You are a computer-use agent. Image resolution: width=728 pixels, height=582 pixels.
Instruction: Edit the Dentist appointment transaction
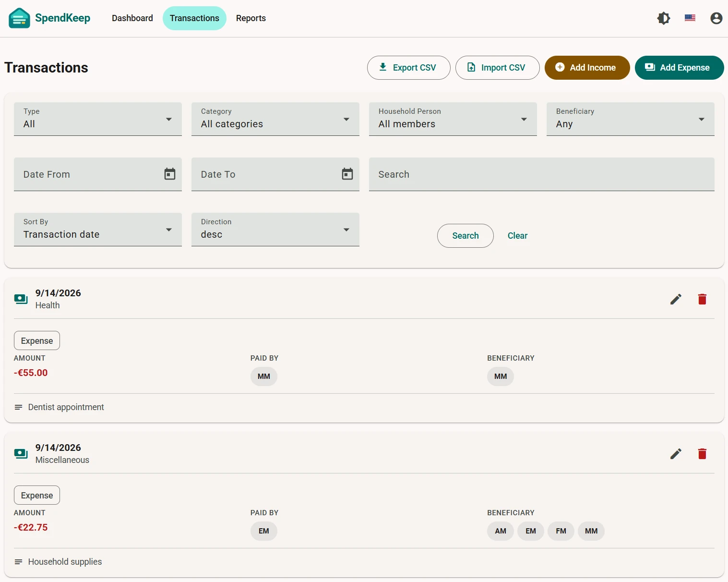[x=676, y=299]
